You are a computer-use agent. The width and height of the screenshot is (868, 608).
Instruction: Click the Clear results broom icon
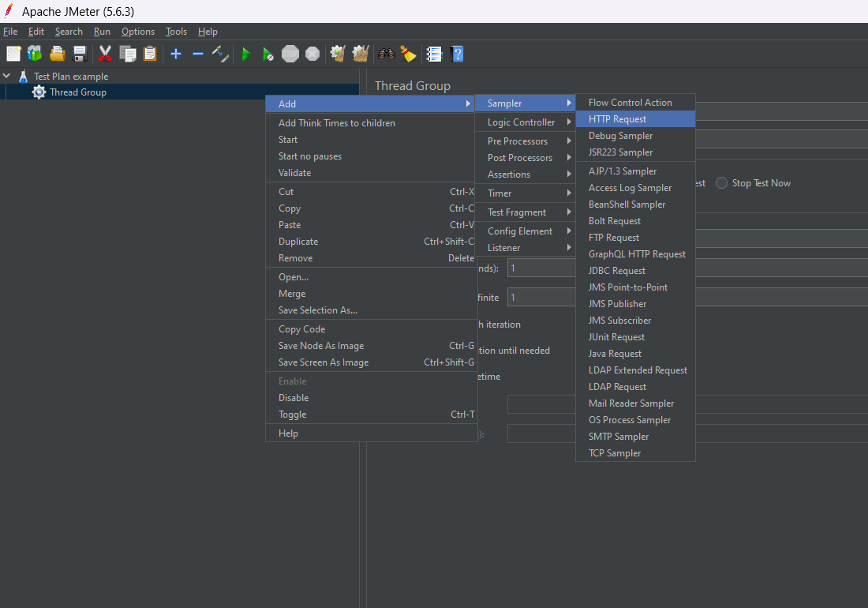coord(338,54)
